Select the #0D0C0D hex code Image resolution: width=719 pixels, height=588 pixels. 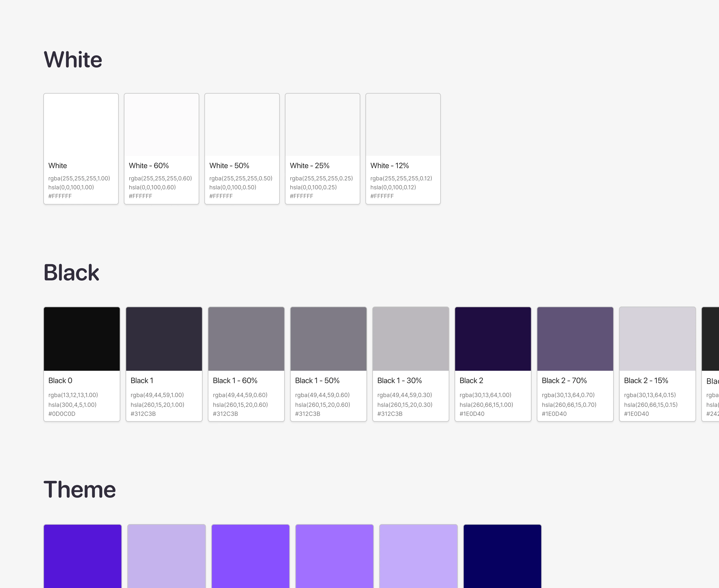tap(62, 414)
